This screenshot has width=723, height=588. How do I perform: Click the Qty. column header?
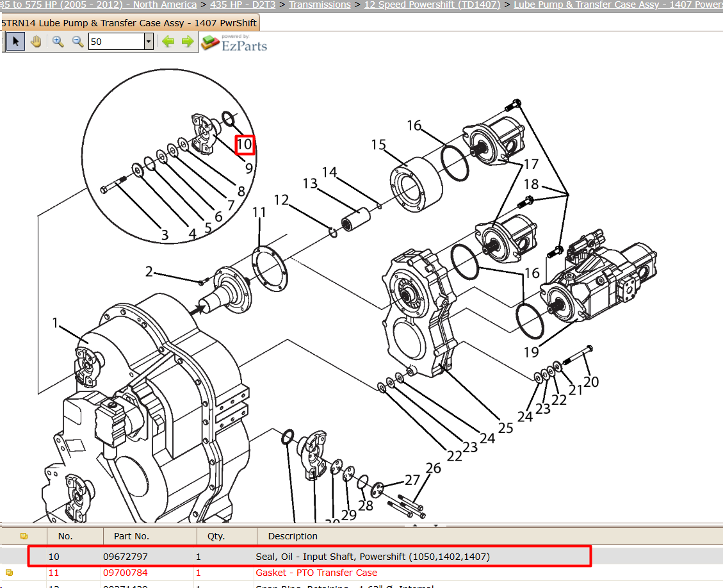click(216, 536)
